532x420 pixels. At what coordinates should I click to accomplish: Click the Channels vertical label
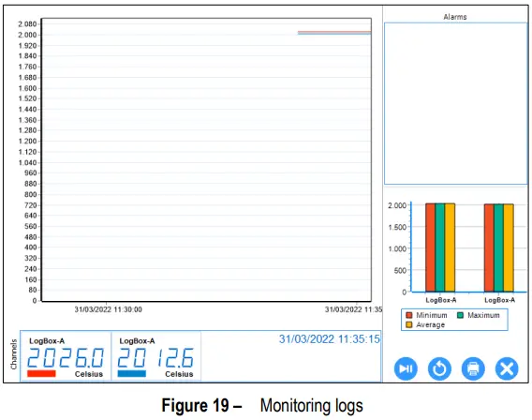coord(13,354)
